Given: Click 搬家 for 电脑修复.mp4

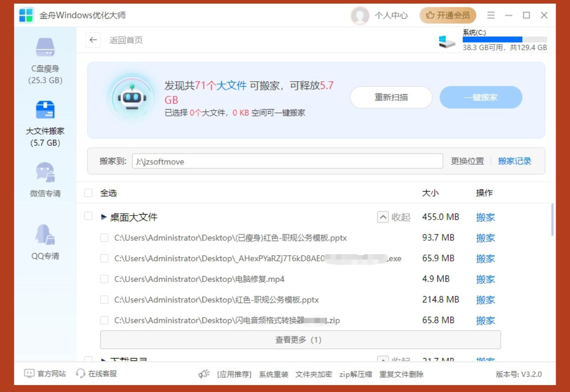Looking at the screenshot, I should [x=486, y=279].
